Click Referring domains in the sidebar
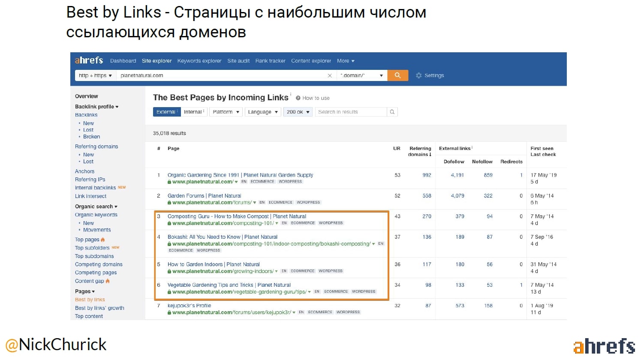644x360 pixels. [x=96, y=147]
